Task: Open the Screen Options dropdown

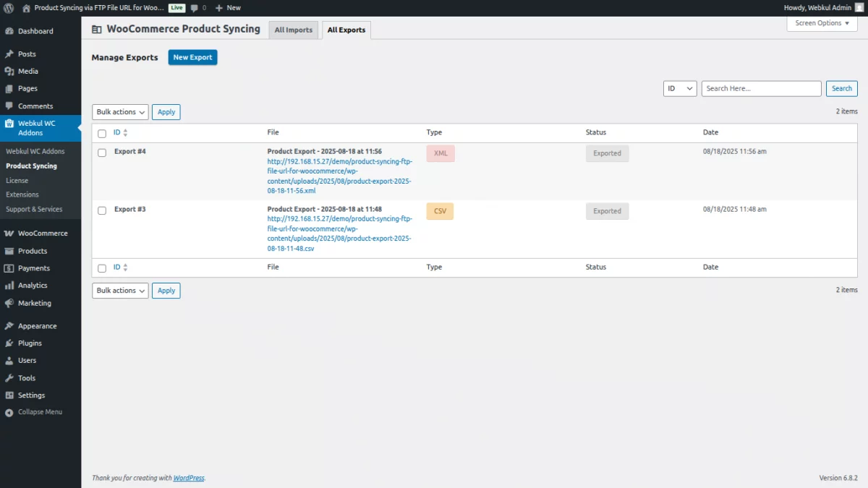Action: [821, 23]
